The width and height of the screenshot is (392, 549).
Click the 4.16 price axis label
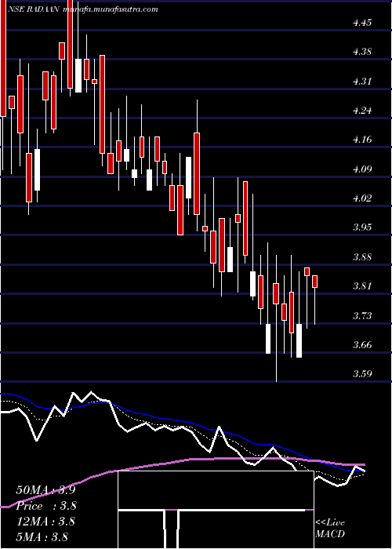click(x=362, y=140)
